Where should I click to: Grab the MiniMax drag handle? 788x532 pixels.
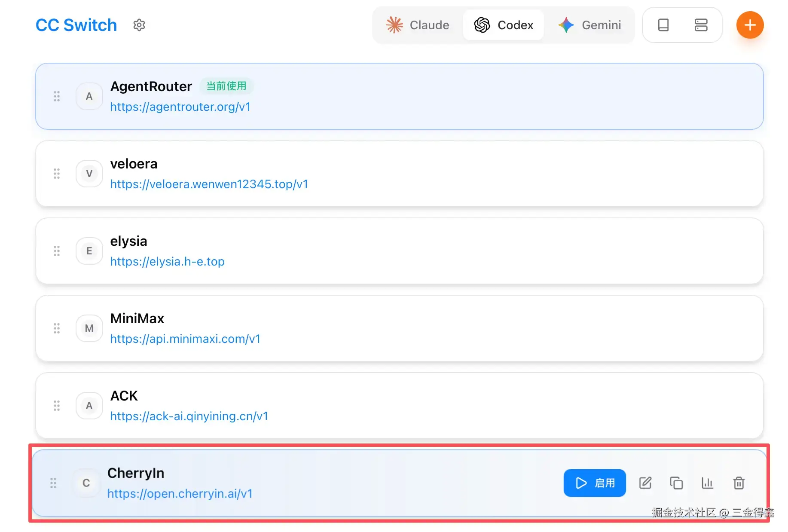56,328
